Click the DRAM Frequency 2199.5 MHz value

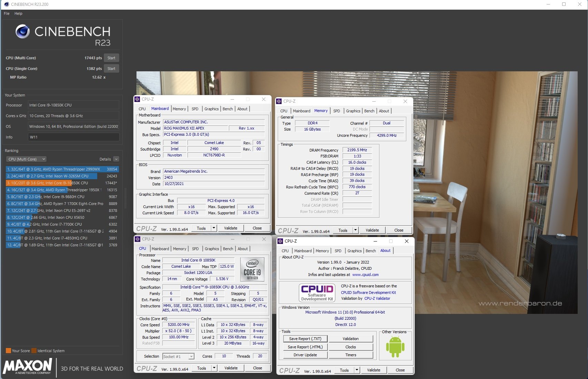357,150
